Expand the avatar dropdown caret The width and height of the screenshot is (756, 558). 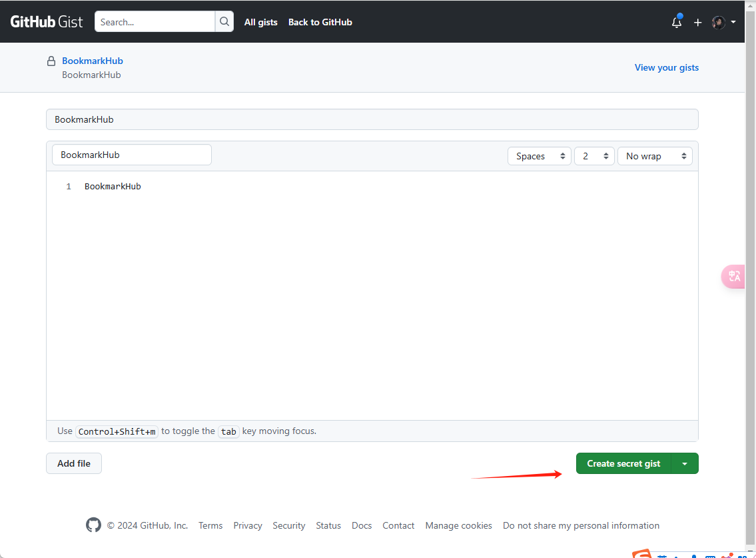tap(733, 22)
